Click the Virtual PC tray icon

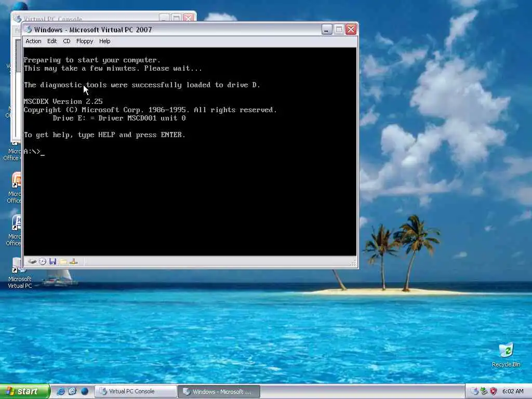(474, 392)
